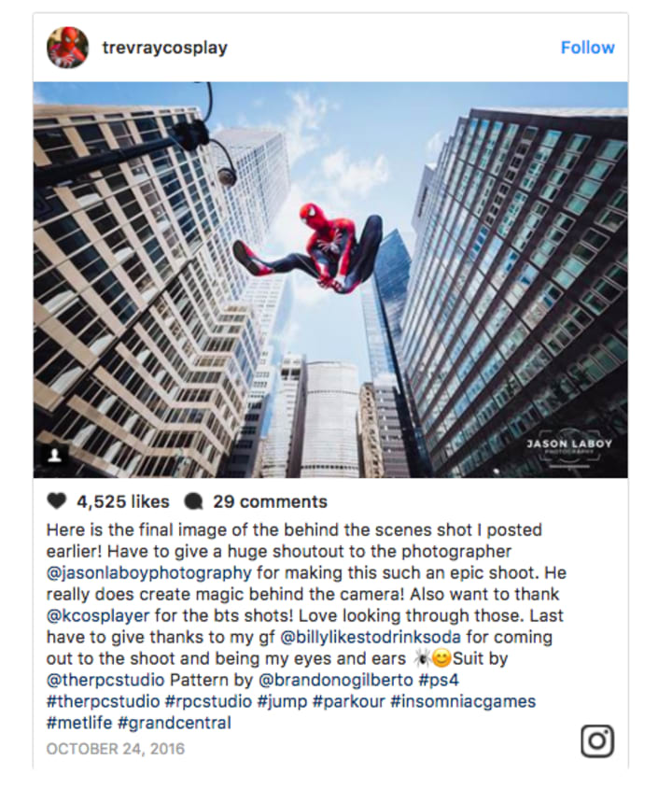This screenshot has height=789, width=672.
Task: Select the #metlife hashtag
Action: pyautogui.click(x=79, y=723)
